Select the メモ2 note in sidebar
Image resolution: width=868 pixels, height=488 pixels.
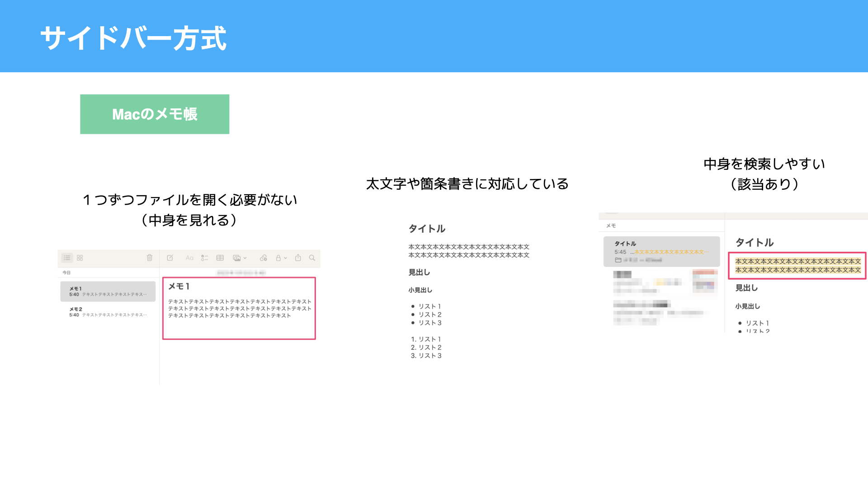pyautogui.click(x=108, y=312)
